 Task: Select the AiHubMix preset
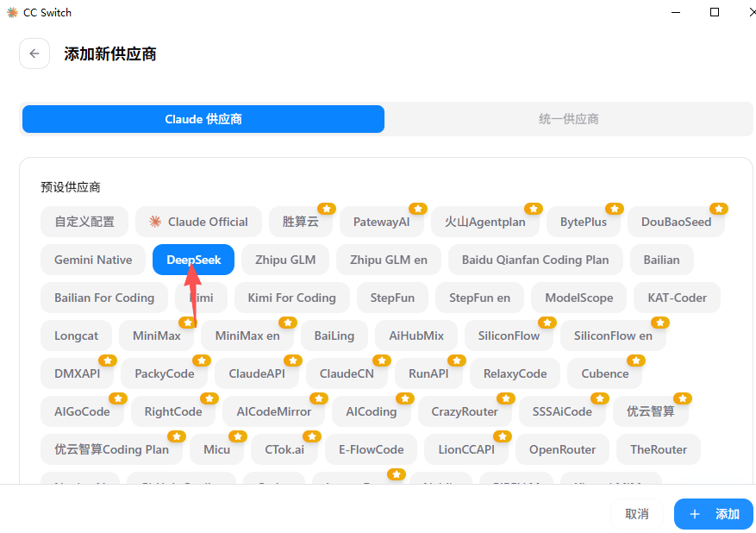[416, 335]
